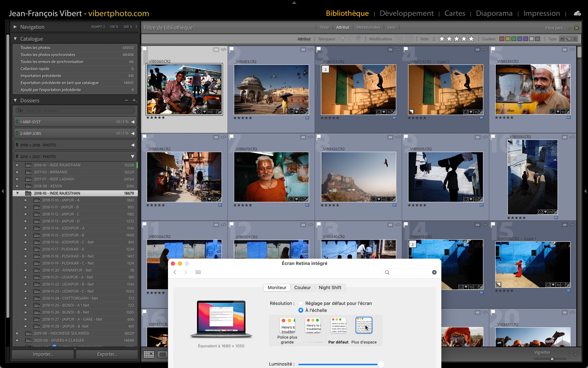Open Couleur tab in display preferences
The image size is (588, 368).
(303, 288)
